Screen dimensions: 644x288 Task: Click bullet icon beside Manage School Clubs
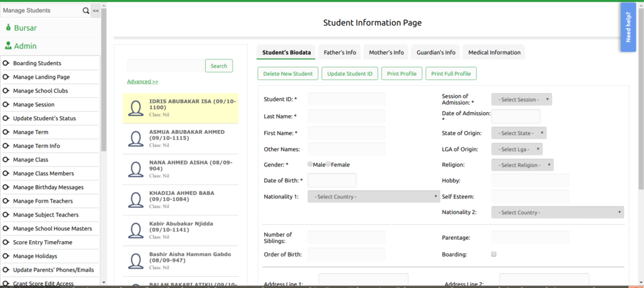6,91
